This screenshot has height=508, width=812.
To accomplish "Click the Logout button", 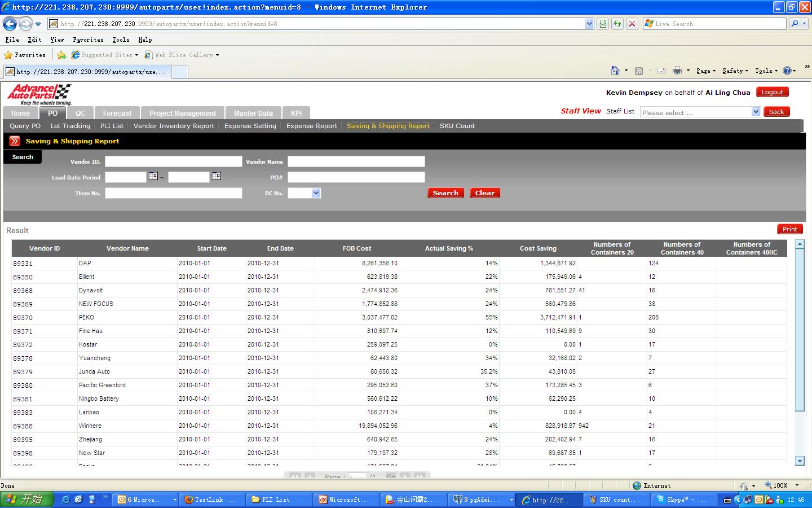I will coord(772,92).
